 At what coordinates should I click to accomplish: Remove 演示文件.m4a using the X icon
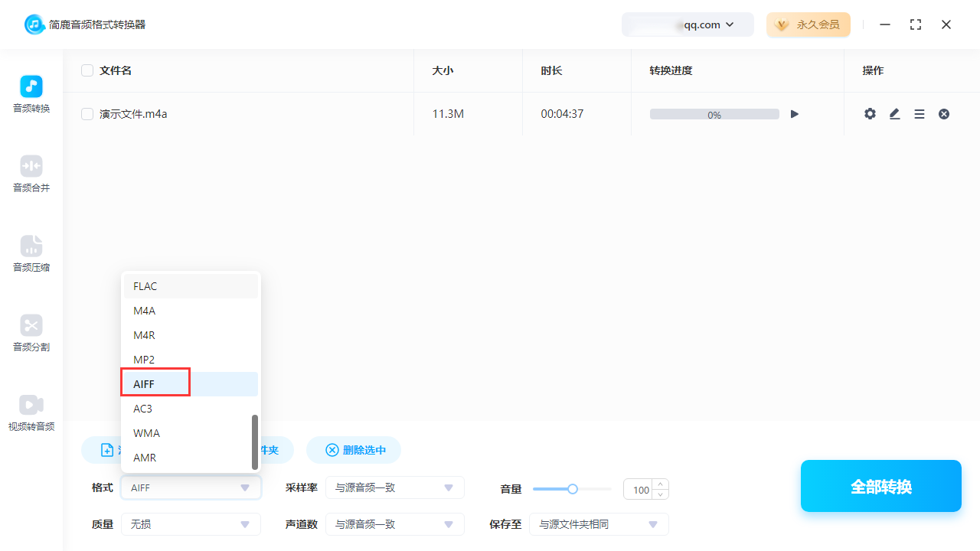pos(943,113)
